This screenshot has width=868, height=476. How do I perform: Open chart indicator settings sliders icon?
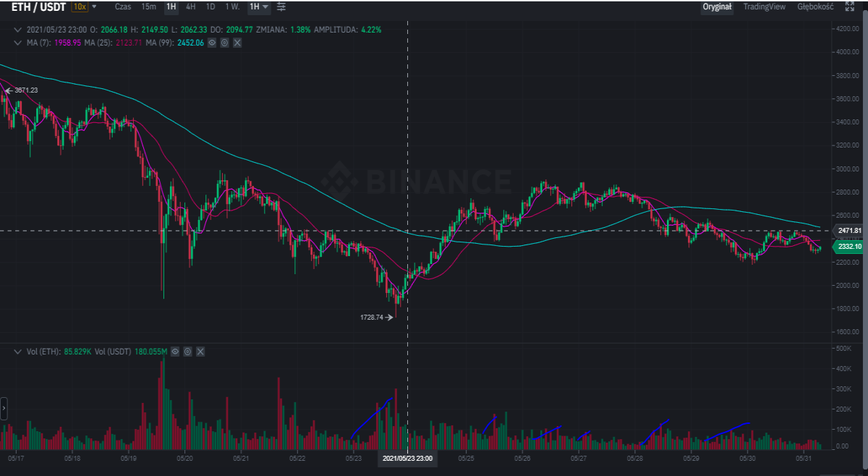(x=281, y=7)
